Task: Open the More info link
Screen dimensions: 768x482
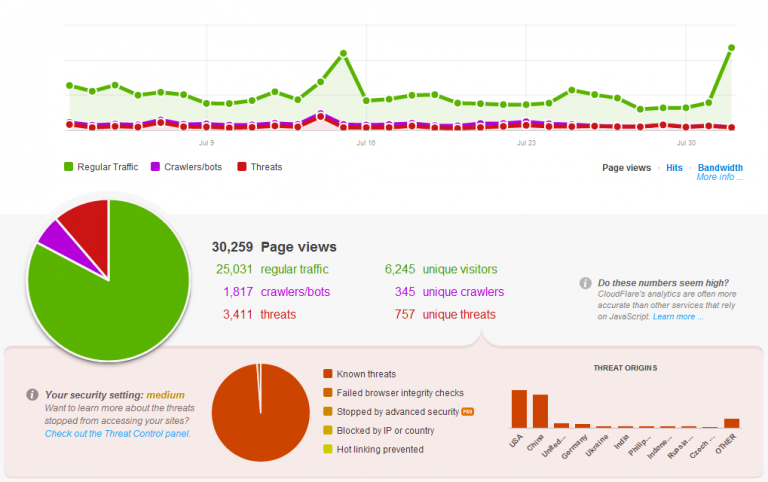Action: [720, 177]
